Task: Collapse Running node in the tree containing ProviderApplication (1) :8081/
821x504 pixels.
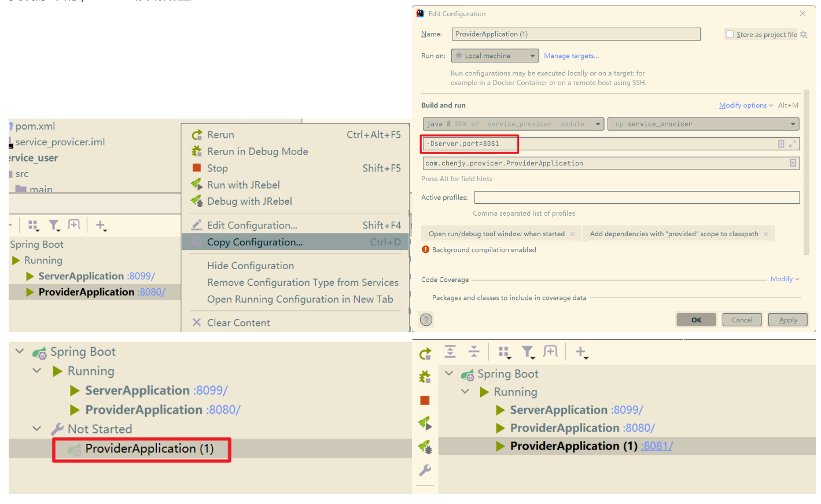Action: (465, 392)
